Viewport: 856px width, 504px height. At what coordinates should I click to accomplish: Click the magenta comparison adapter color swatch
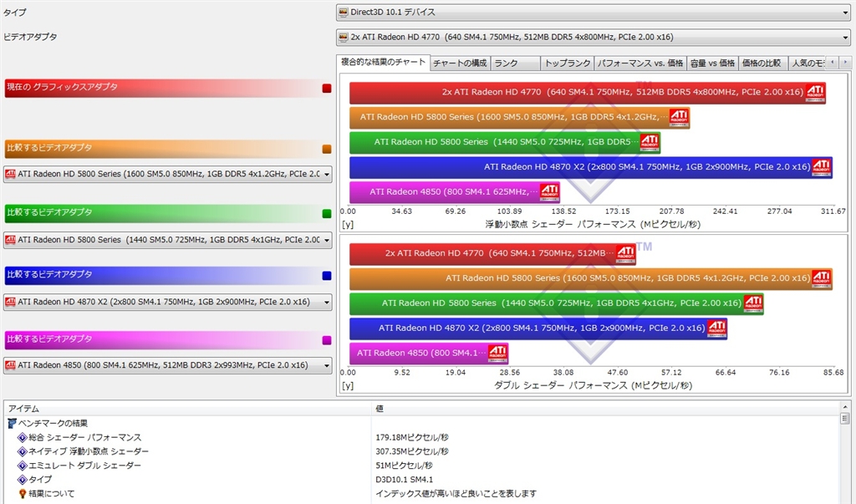(x=327, y=340)
